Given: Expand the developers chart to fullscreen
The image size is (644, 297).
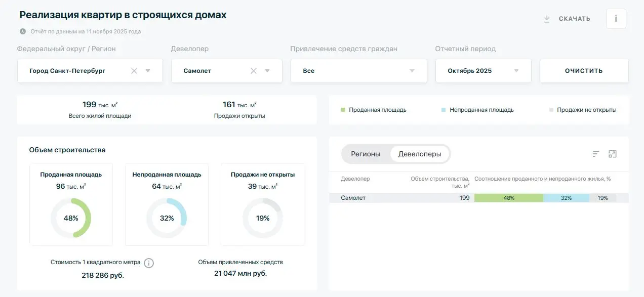Looking at the screenshot, I should pos(613,154).
